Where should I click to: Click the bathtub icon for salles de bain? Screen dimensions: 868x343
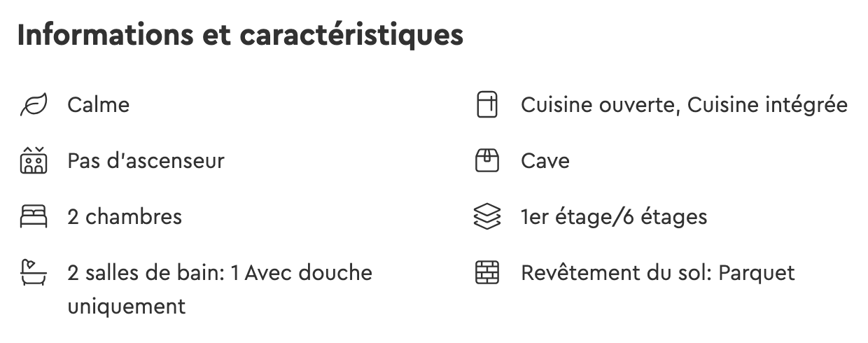coord(33,272)
